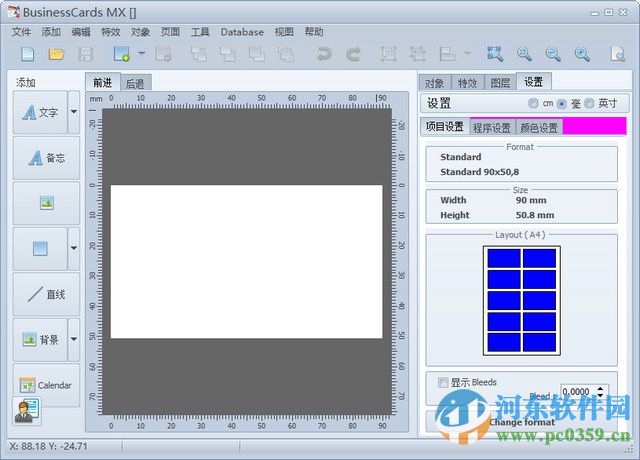Click the ungroup objects toolbar icon
The image size is (640, 460).
tap(418, 54)
